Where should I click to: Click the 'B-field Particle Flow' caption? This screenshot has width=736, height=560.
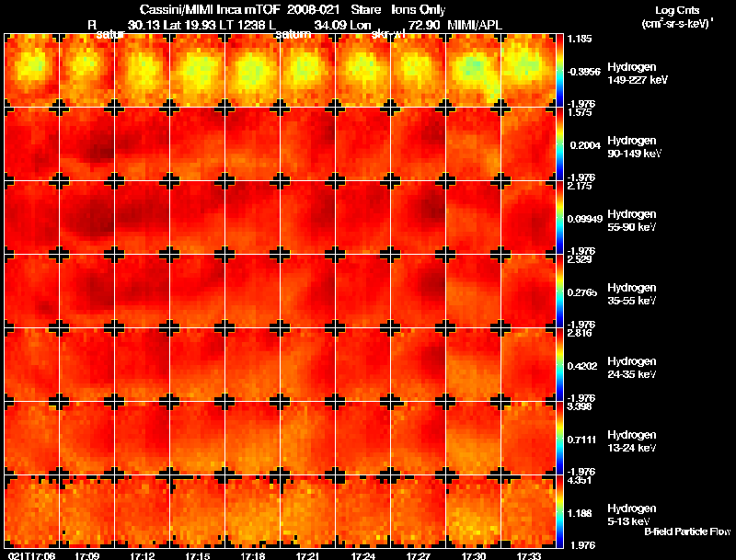coord(687,531)
